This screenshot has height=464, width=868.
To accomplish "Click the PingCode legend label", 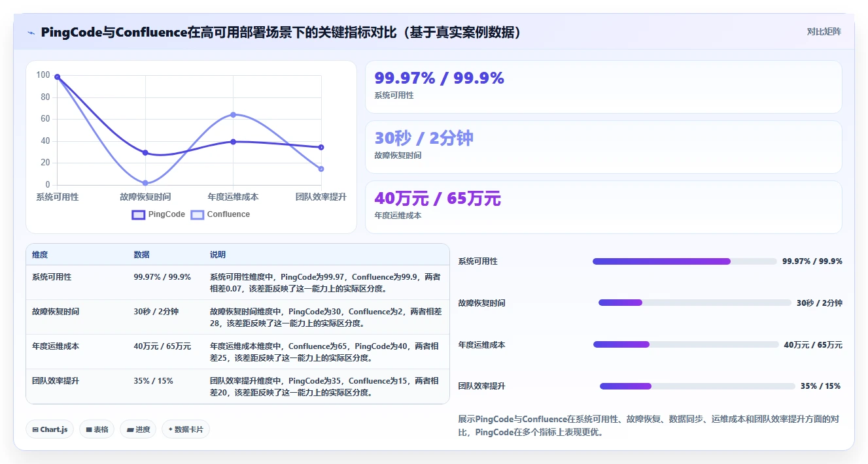I will tap(167, 214).
